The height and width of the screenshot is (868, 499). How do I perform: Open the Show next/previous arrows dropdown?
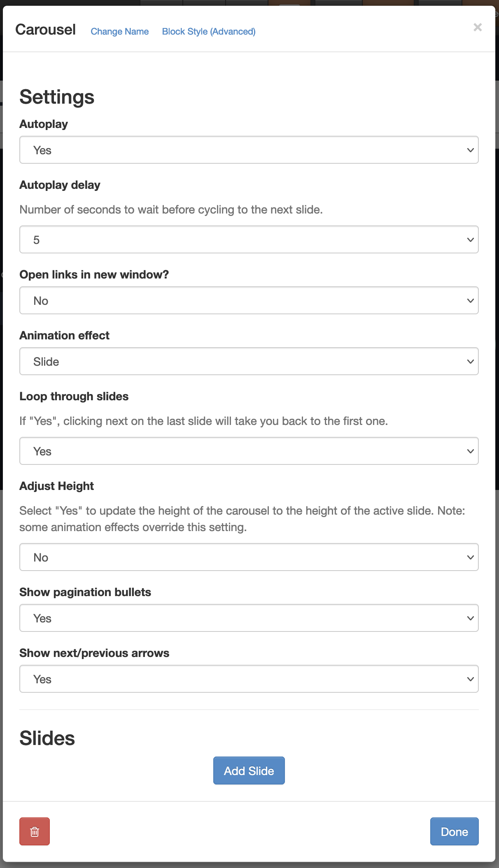(x=249, y=679)
